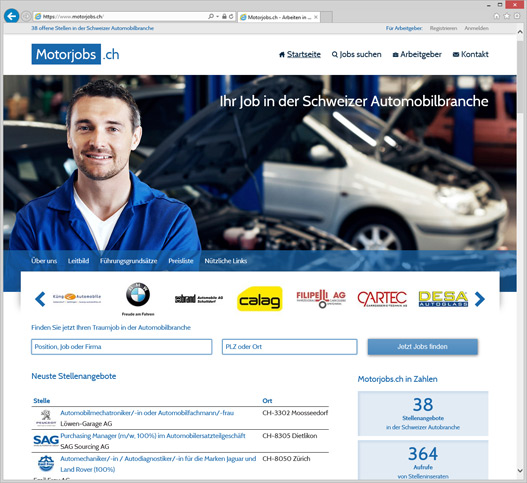527x483 pixels.
Task: Open the browser tools gear icon
Action: coord(517,16)
